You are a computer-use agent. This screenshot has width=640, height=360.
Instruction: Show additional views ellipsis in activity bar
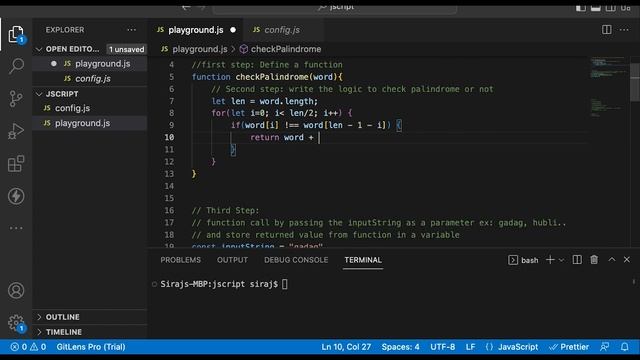pos(16,228)
